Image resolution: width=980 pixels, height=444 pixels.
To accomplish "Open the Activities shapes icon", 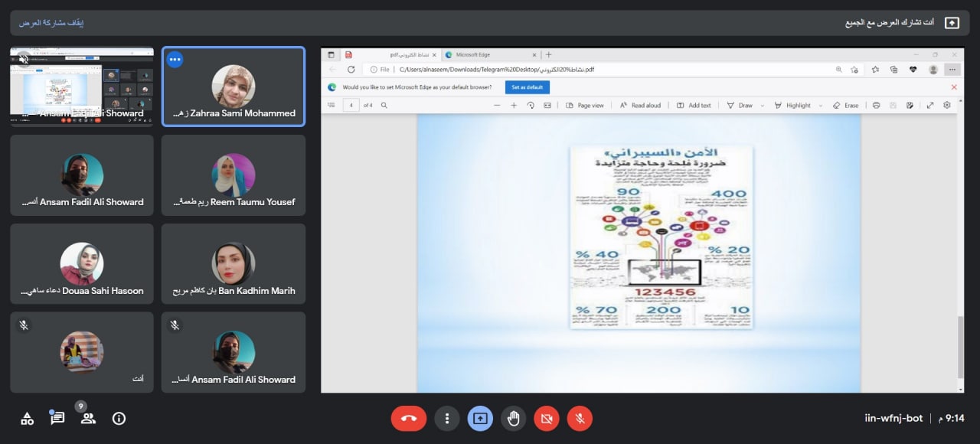I will point(27,418).
